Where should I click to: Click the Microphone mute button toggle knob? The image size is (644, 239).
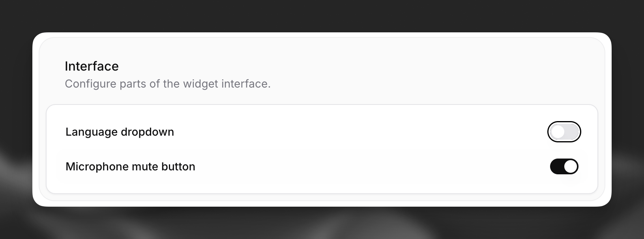tap(570, 166)
